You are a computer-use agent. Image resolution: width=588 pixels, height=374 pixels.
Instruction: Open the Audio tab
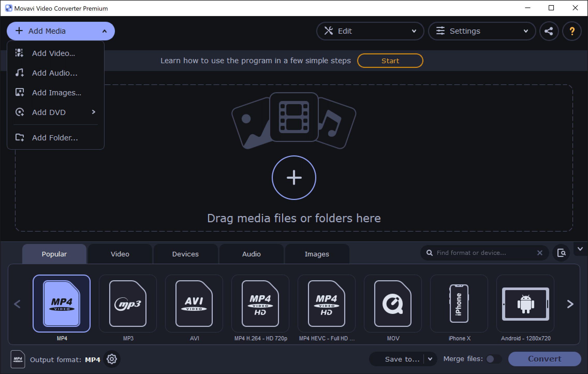coord(251,254)
